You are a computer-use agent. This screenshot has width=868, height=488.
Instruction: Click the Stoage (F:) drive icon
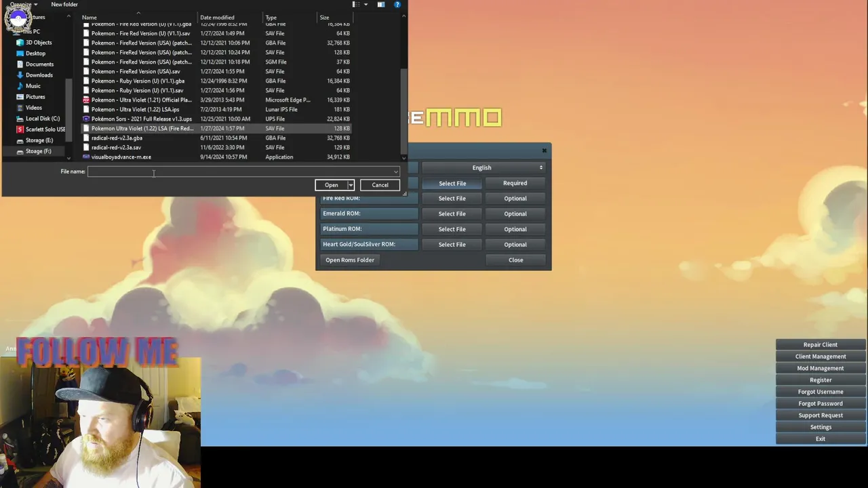tap(20, 151)
